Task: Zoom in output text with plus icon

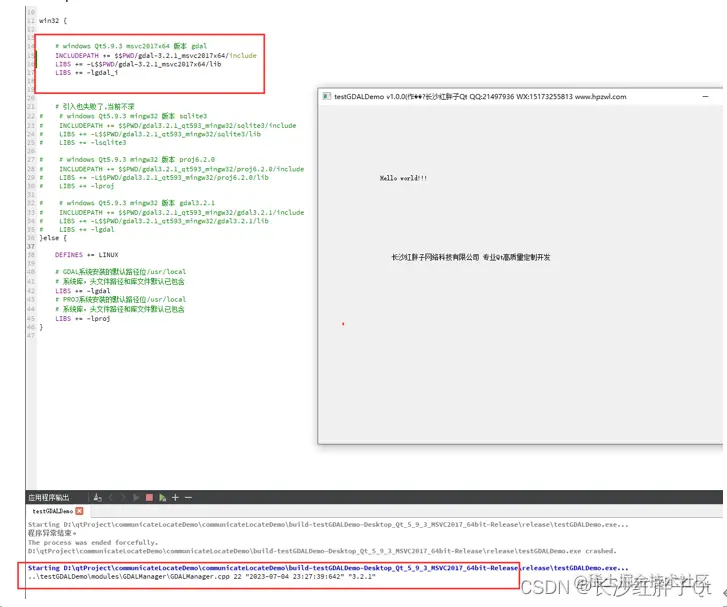Action: [x=175, y=498]
